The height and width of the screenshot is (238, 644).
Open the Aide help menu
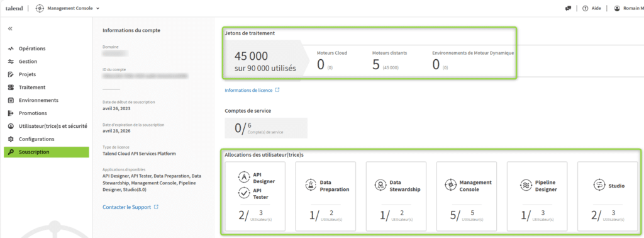click(x=591, y=8)
